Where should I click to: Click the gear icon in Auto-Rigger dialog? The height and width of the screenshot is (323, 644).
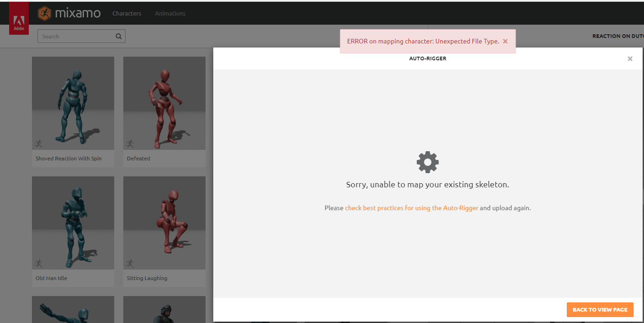[x=428, y=162]
